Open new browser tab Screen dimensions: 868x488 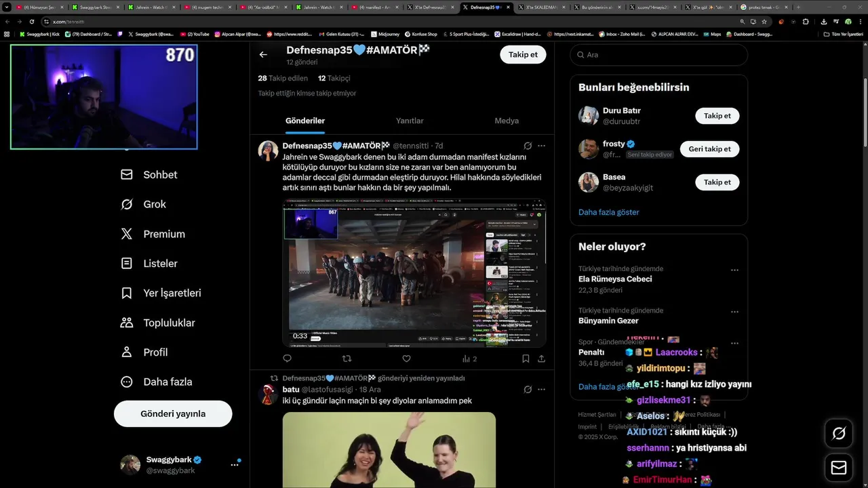pos(797,7)
